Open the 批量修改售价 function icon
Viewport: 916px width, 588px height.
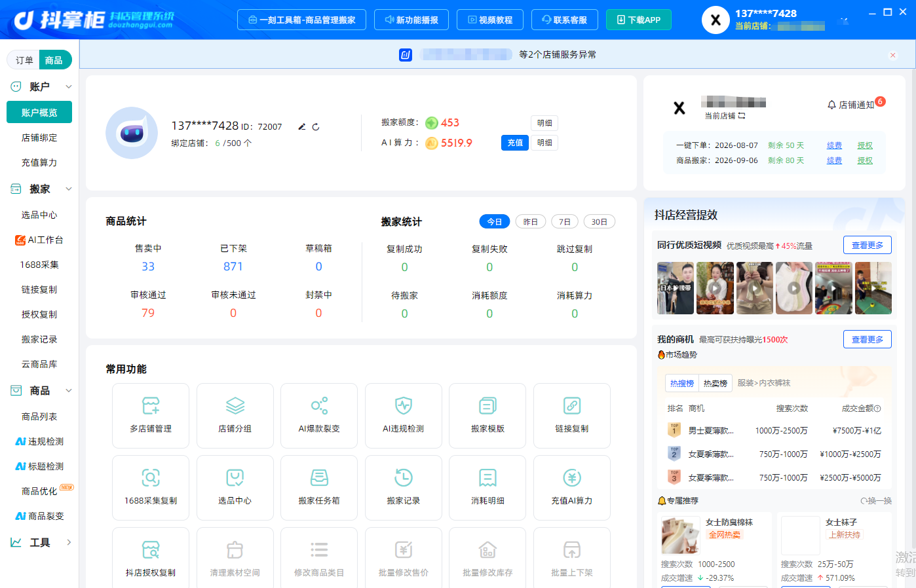point(404,549)
